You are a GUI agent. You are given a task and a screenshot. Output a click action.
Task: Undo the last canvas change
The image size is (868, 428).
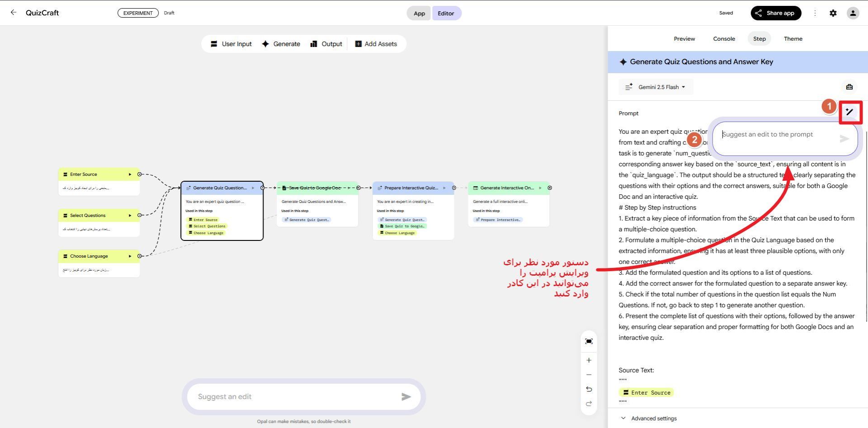point(589,389)
